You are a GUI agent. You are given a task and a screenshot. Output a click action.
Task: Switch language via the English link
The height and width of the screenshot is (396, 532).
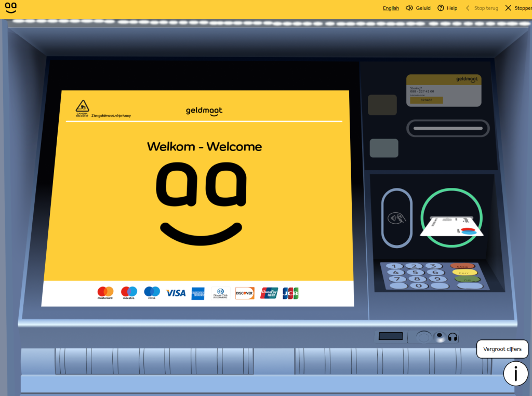click(391, 8)
